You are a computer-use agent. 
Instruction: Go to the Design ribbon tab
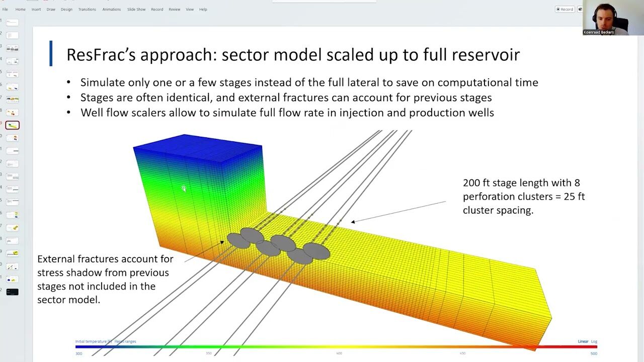(67, 9)
